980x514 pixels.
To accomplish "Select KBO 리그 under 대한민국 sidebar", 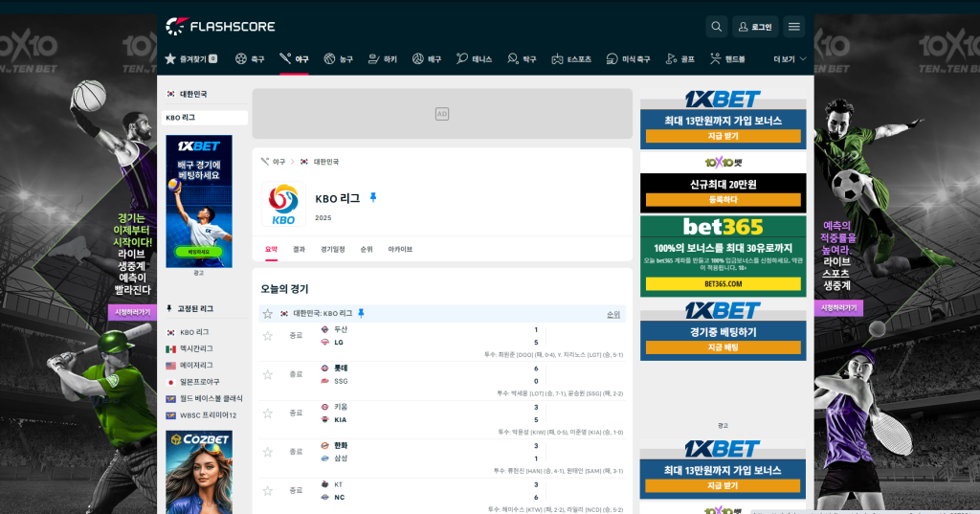I will (205, 118).
